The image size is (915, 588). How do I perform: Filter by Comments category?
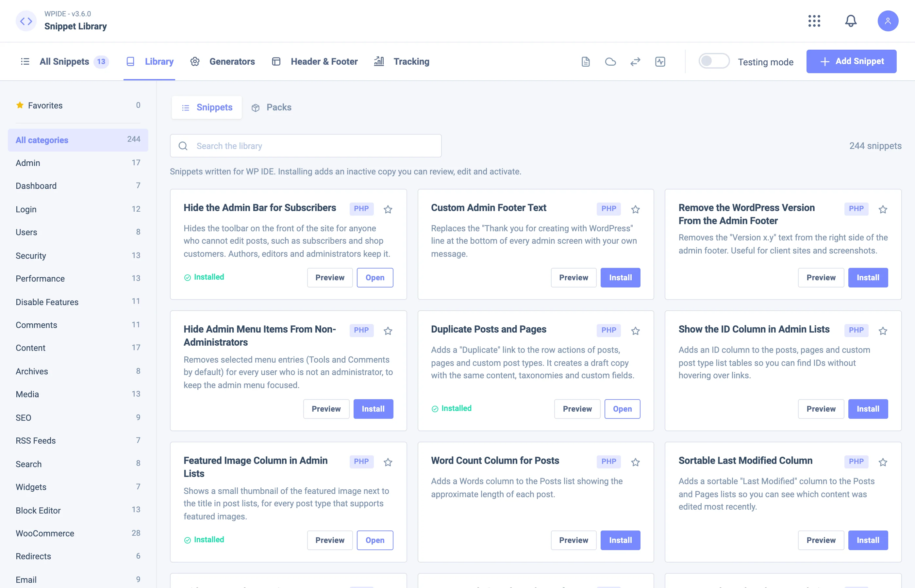pyautogui.click(x=78, y=325)
